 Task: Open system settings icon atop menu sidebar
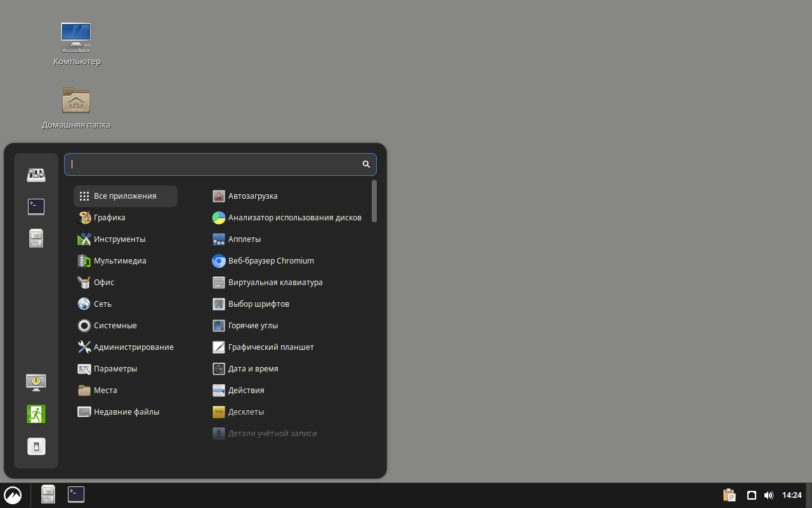36,175
